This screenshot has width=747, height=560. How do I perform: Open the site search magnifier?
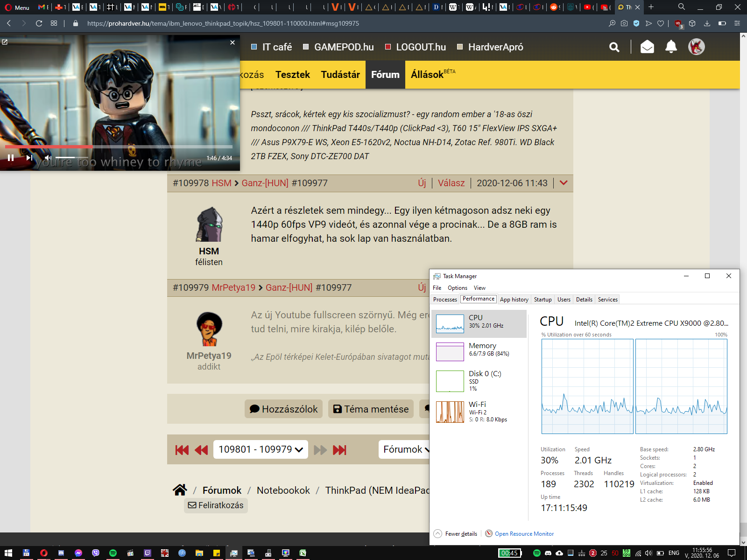click(x=614, y=47)
